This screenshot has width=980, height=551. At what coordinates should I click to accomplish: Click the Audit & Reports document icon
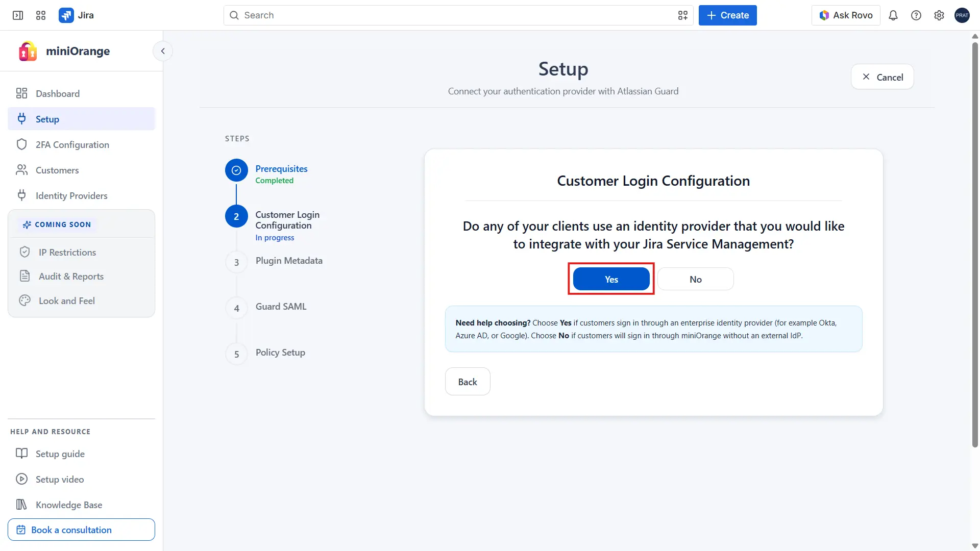[24, 276]
